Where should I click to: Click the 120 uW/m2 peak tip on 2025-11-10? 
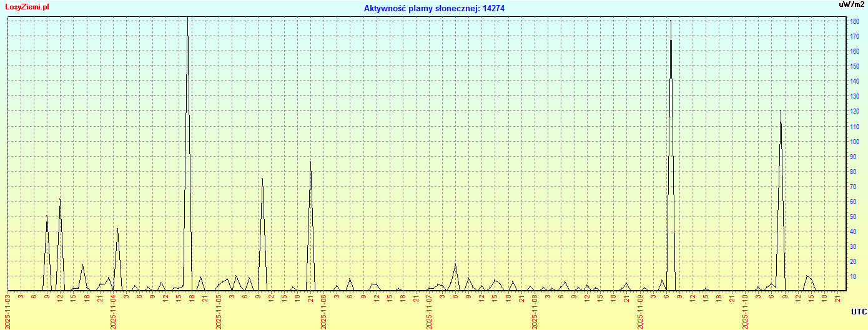click(x=781, y=111)
